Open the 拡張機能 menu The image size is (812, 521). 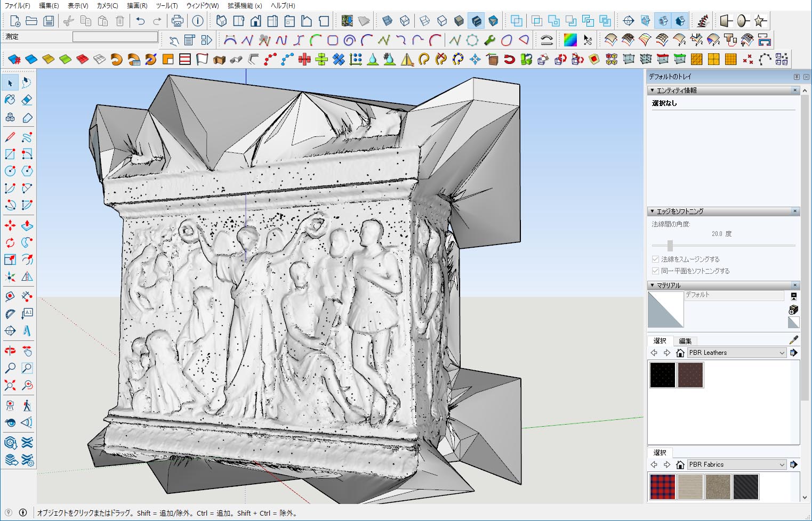[x=245, y=5]
